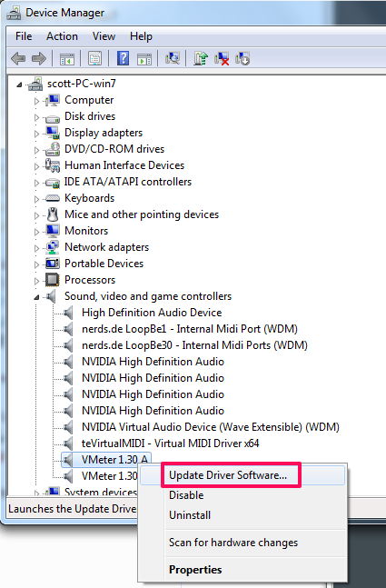Select nerds.de LoopBe1 Internal Midi Port
Image resolution: width=386 pixels, height=588 pixels.
[190, 329]
